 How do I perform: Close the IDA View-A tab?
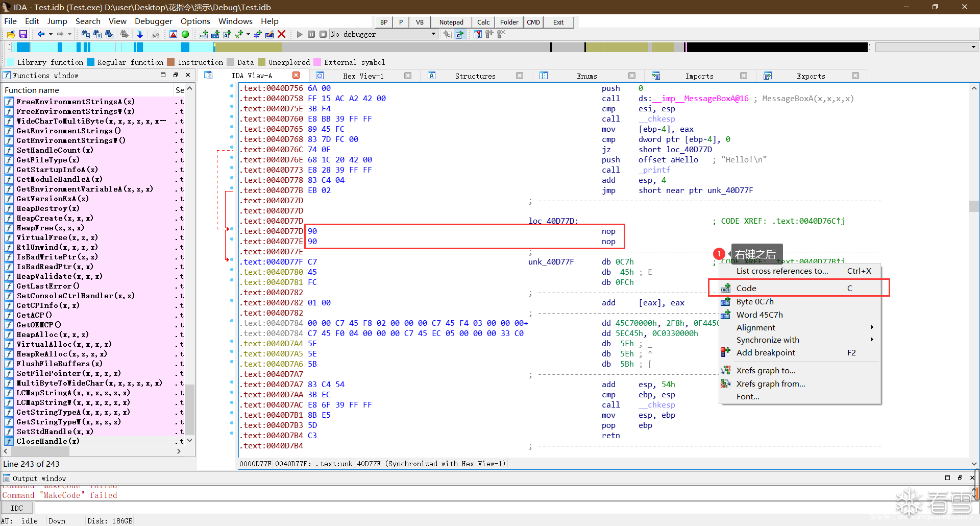click(296, 76)
